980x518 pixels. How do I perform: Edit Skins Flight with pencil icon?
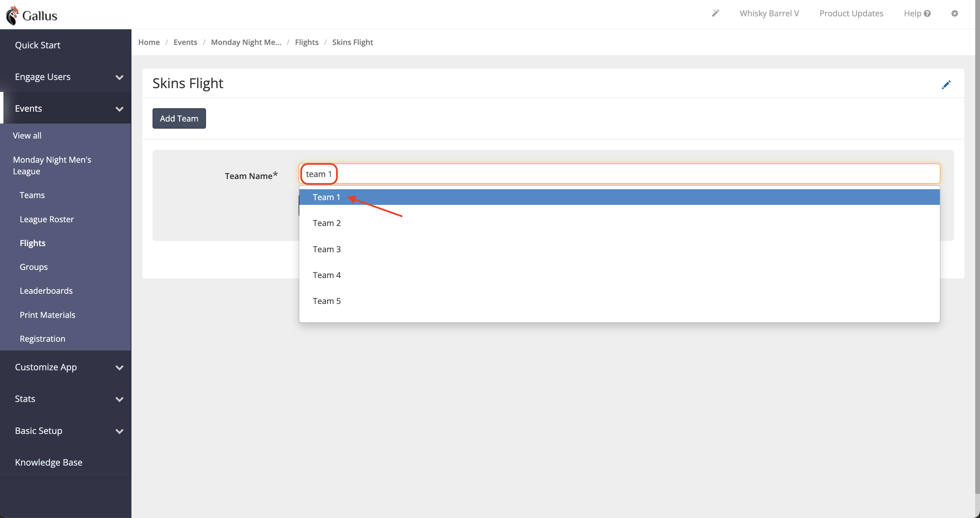[x=946, y=84]
